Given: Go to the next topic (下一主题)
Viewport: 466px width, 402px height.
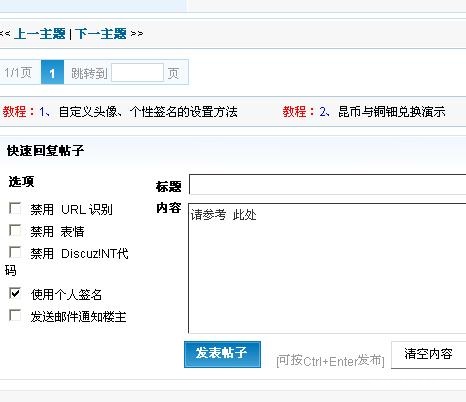Looking at the screenshot, I should 101,34.
